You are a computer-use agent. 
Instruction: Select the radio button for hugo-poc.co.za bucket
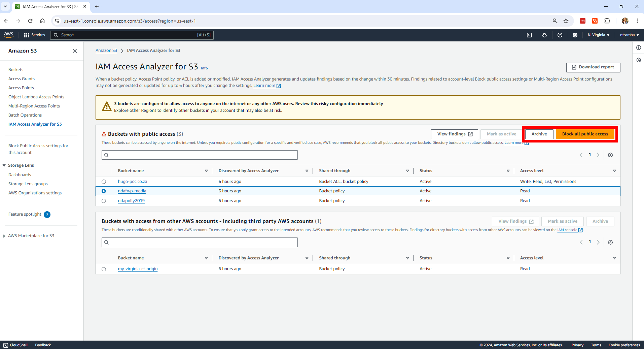[x=104, y=181]
